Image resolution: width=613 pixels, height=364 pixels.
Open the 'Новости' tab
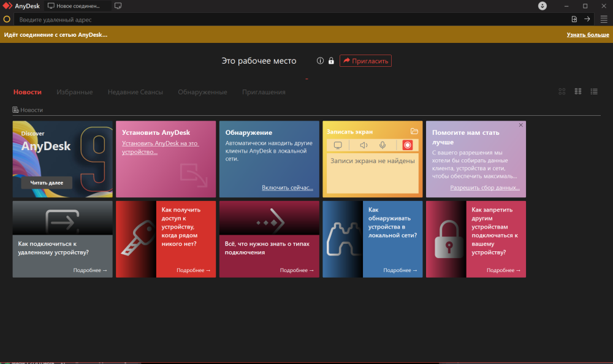tap(28, 92)
